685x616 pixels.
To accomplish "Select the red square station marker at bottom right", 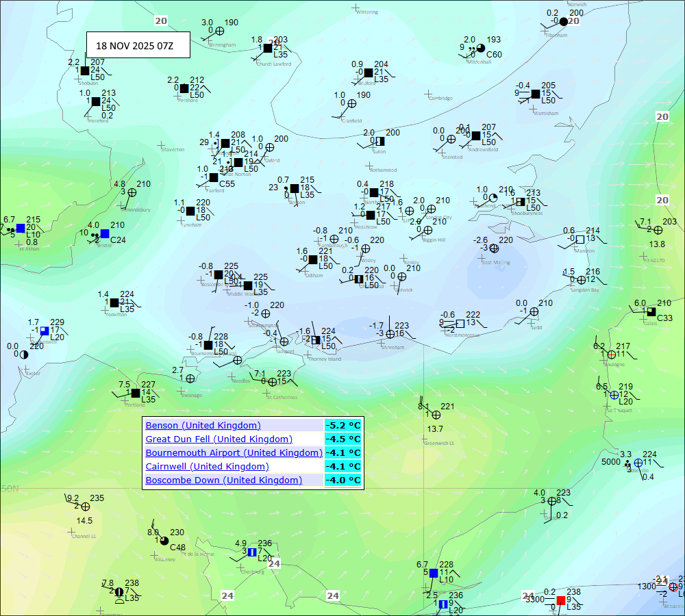I will (560, 600).
